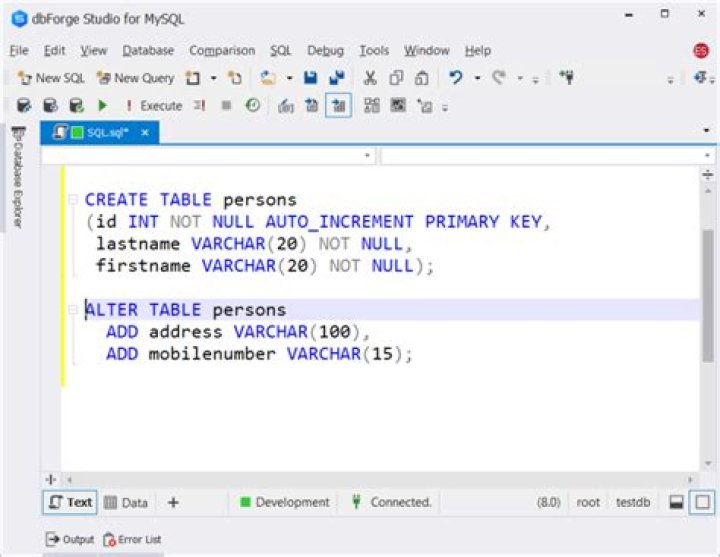The height and width of the screenshot is (557, 720).
Task: Collapse the CREATE TABLE code block
Action: pyautogui.click(x=73, y=200)
